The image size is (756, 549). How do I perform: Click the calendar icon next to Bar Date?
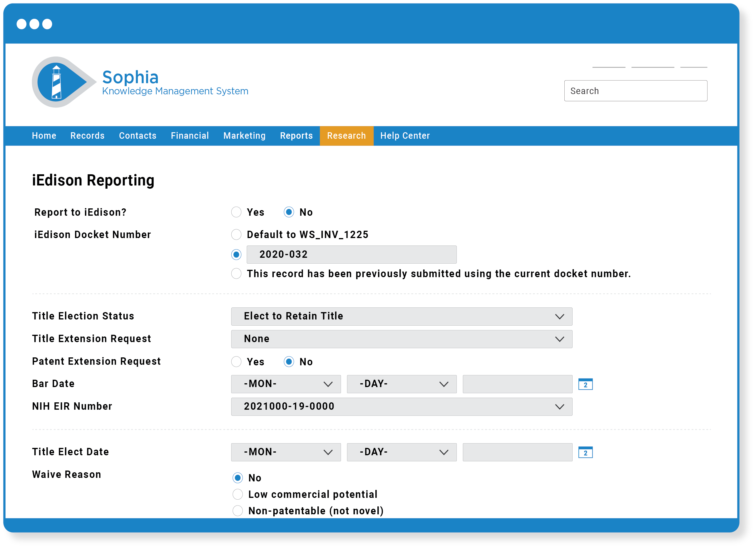585,385
